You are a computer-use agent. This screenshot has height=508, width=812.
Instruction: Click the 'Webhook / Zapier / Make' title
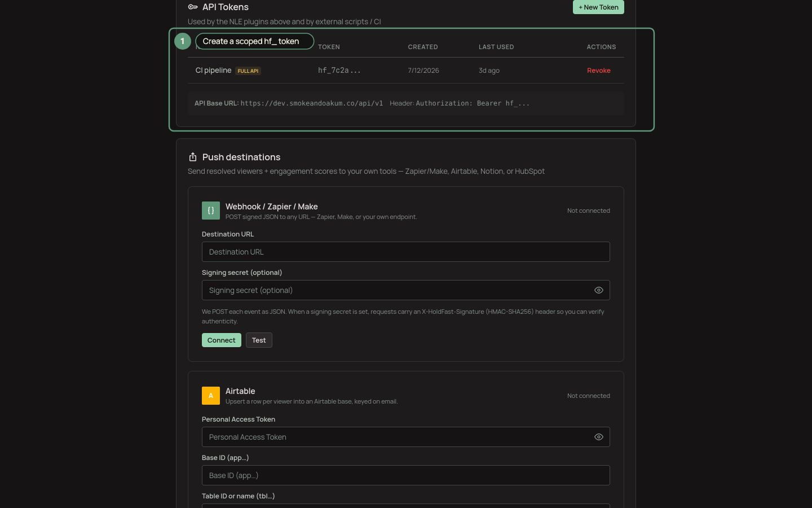(x=272, y=207)
